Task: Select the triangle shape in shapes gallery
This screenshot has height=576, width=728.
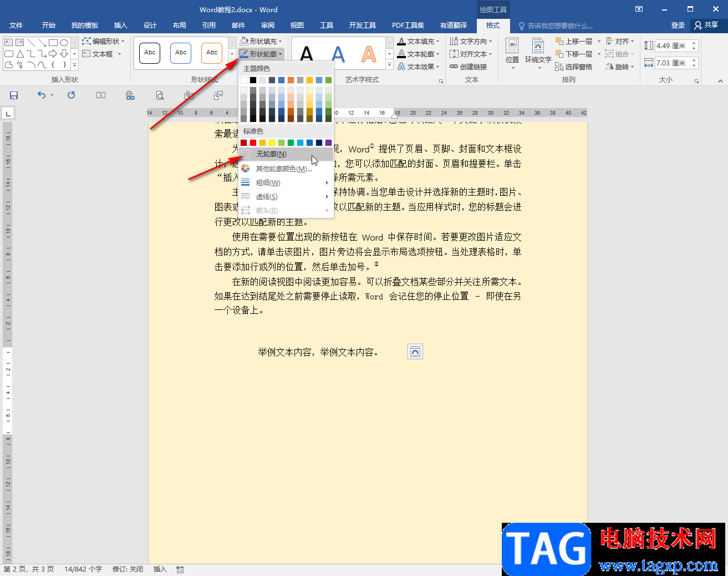Action: [20, 54]
